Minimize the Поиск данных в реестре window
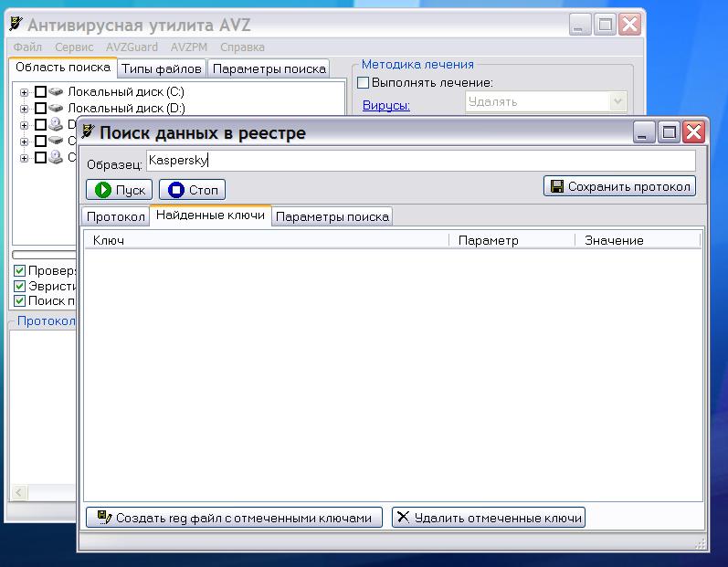 coord(643,132)
